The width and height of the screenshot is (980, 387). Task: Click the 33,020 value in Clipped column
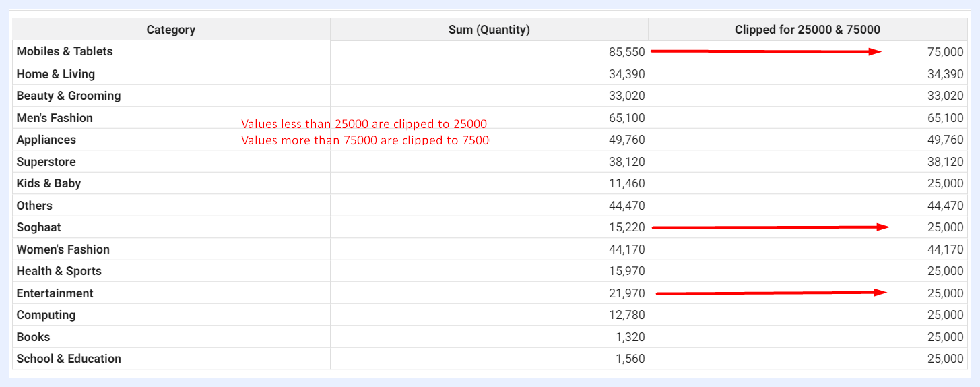click(x=945, y=96)
